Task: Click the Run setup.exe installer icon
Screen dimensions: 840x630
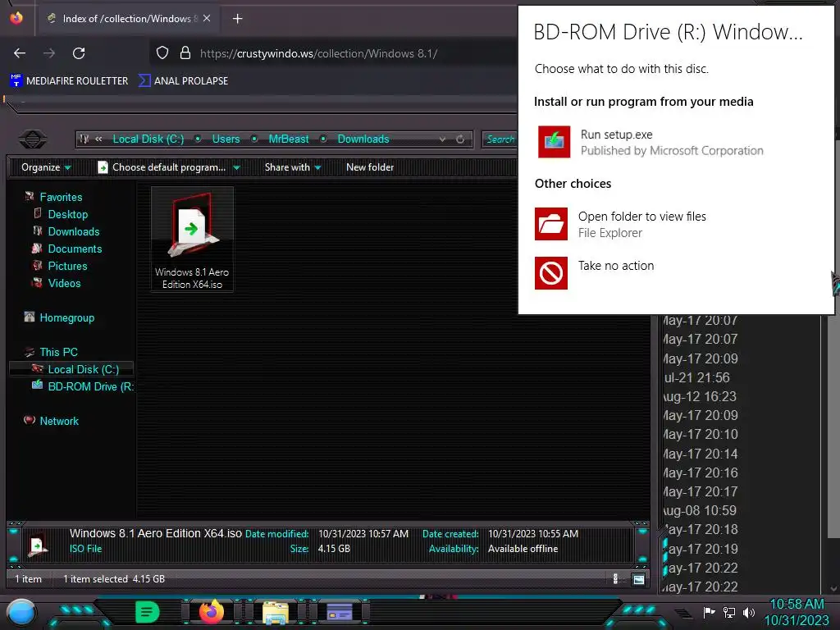Action: click(554, 142)
